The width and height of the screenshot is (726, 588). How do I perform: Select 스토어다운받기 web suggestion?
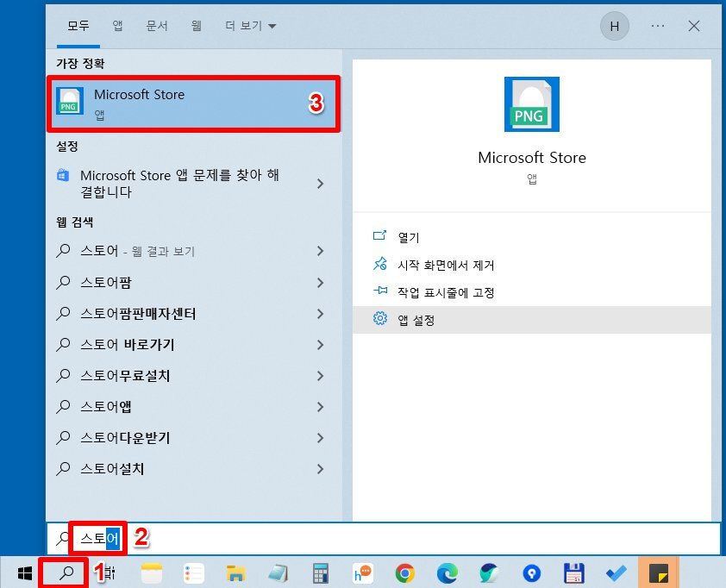126,437
